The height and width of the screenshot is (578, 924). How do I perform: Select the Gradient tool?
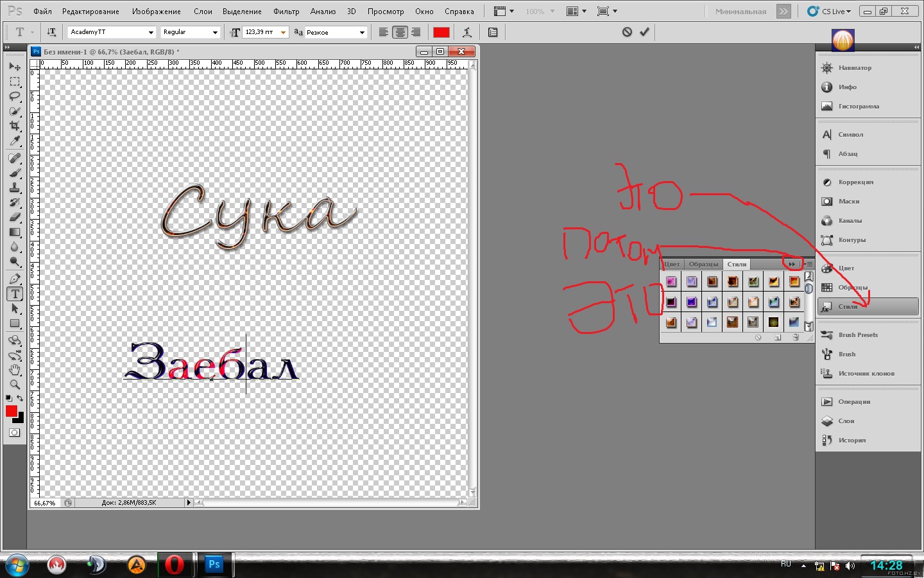click(x=15, y=232)
